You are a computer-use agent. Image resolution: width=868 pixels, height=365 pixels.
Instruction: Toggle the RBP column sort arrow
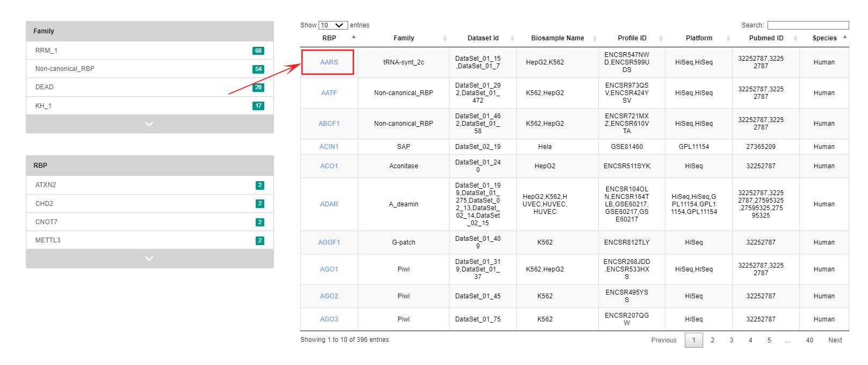click(353, 37)
